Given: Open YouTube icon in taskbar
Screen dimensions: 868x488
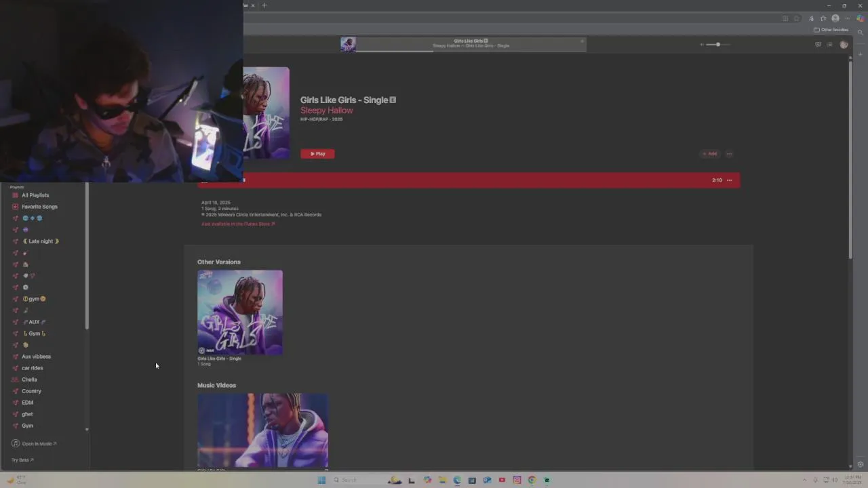Looking at the screenshot, I should (x=502, y=480).
